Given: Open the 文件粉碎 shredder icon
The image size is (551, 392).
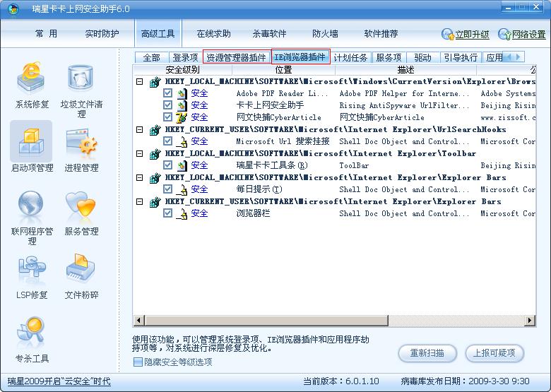Looking at the screenshot, I should (x=81, y=268).
